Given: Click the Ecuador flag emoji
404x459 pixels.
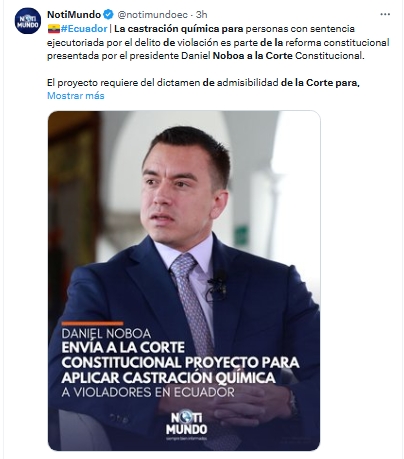Looking at the screenshot, I should point(53,29).
